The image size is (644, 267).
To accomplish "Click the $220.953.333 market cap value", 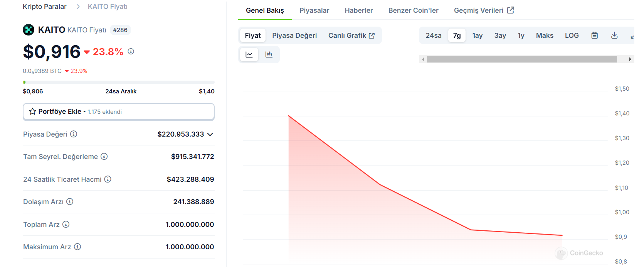I will click(181, 134).
